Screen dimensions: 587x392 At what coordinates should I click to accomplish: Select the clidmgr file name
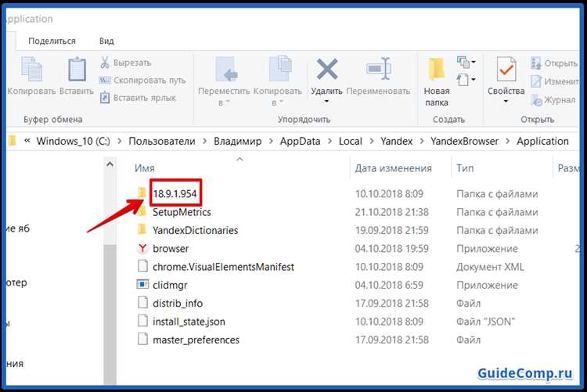coord(170,286)
